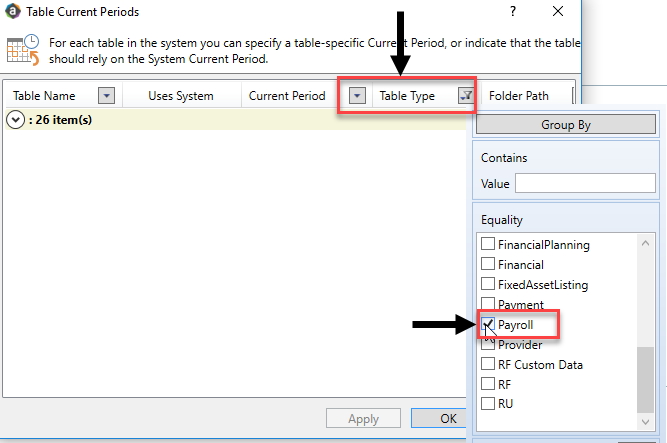
Task: Collapse the 26 item(s) group
Action: 15,120
